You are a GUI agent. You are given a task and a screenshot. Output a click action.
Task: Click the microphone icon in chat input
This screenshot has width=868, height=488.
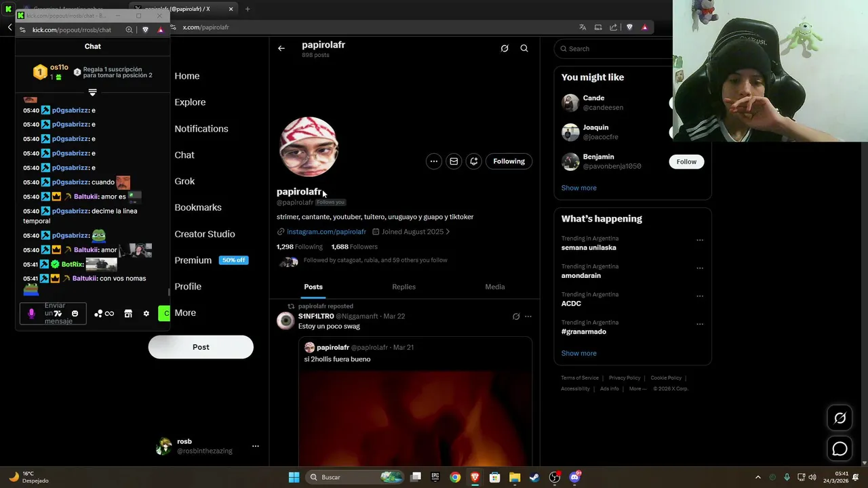pyautogui.click(x=31, y=313)
